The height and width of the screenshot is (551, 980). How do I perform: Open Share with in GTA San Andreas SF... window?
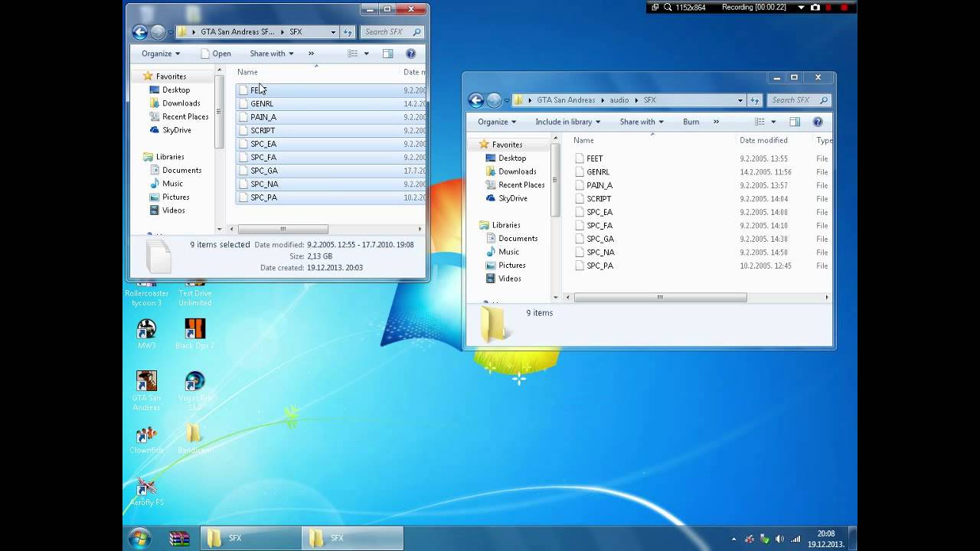(272, 54)
